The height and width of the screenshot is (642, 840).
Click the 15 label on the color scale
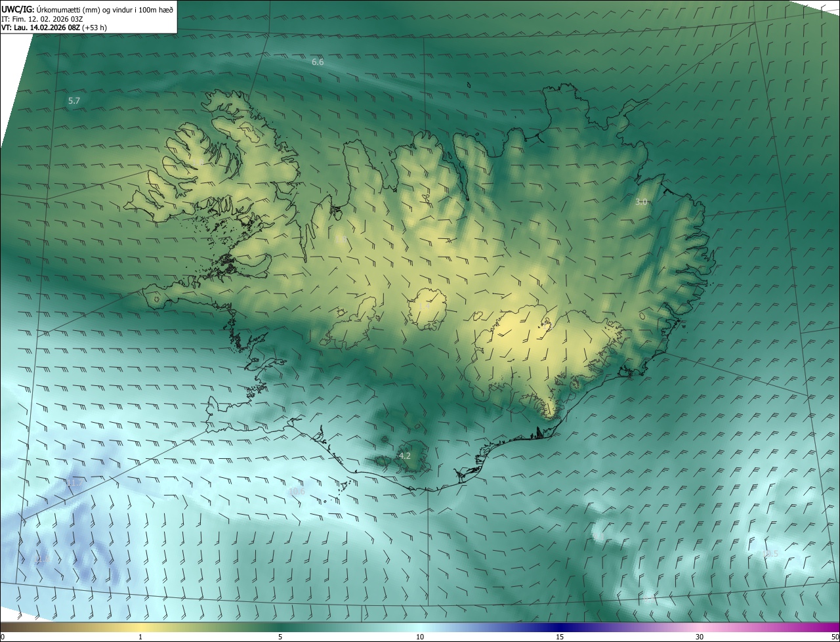(x=560, y=637)
